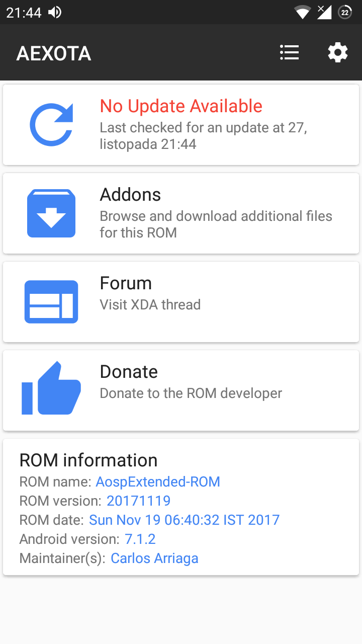Viewport: 362px width, 644px height.
Task: Tap the Addons download box icon
Action: coord(51,213)
